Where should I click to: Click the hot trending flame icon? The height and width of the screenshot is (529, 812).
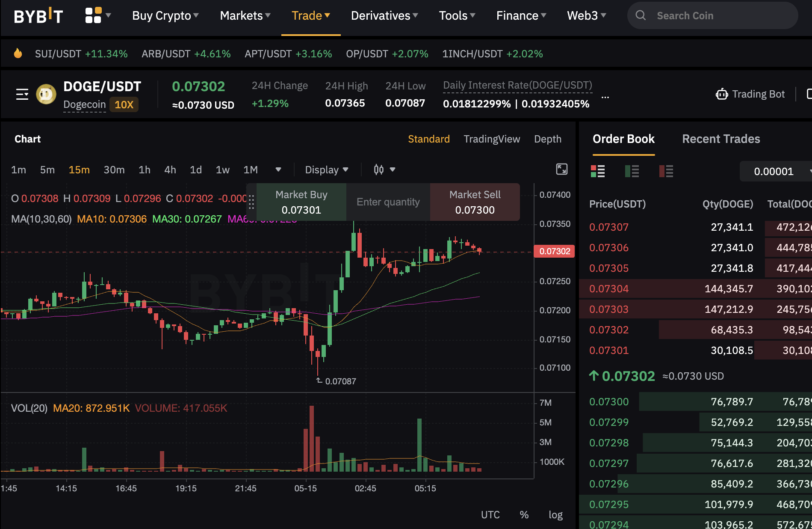click(18, 53)
